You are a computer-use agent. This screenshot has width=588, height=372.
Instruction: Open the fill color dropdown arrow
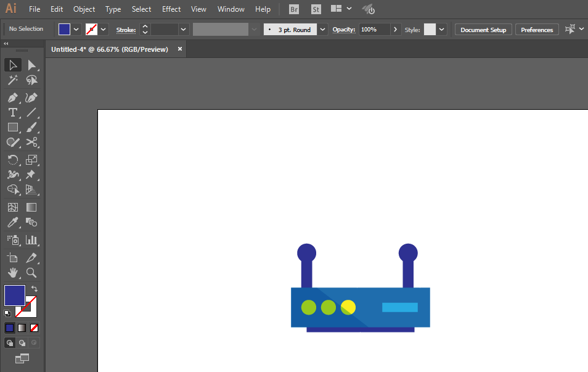[76, 30]
